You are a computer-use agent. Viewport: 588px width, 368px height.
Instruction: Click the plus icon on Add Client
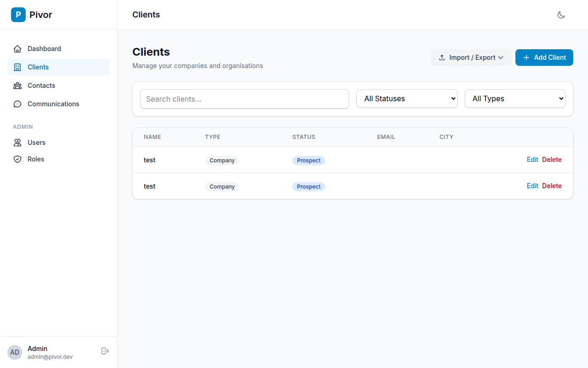[526, 57]
